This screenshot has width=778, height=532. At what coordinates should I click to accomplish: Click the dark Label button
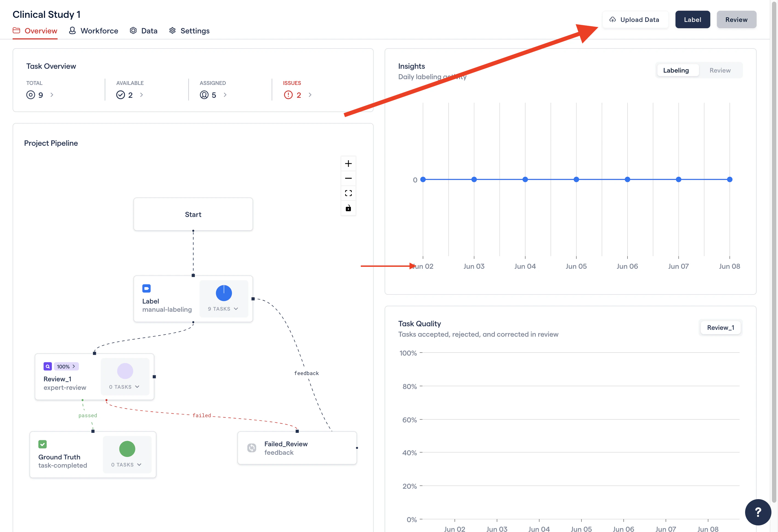click(x=692, y=20)
